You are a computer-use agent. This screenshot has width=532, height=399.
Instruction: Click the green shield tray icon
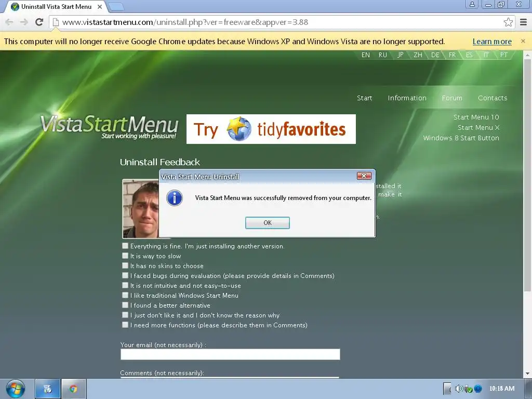[x=469, y=389]
